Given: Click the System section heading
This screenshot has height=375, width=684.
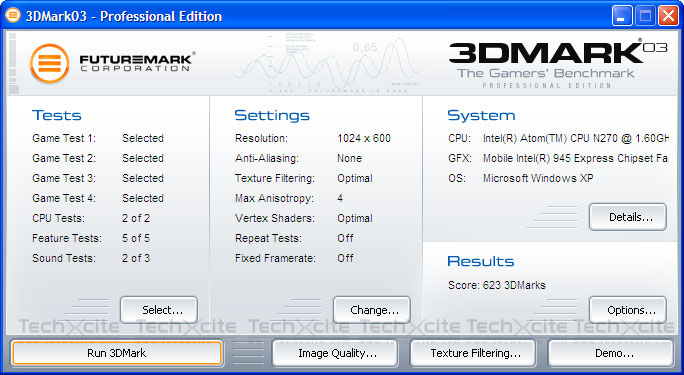Looking at the screenshot, I should coord(481,115).
